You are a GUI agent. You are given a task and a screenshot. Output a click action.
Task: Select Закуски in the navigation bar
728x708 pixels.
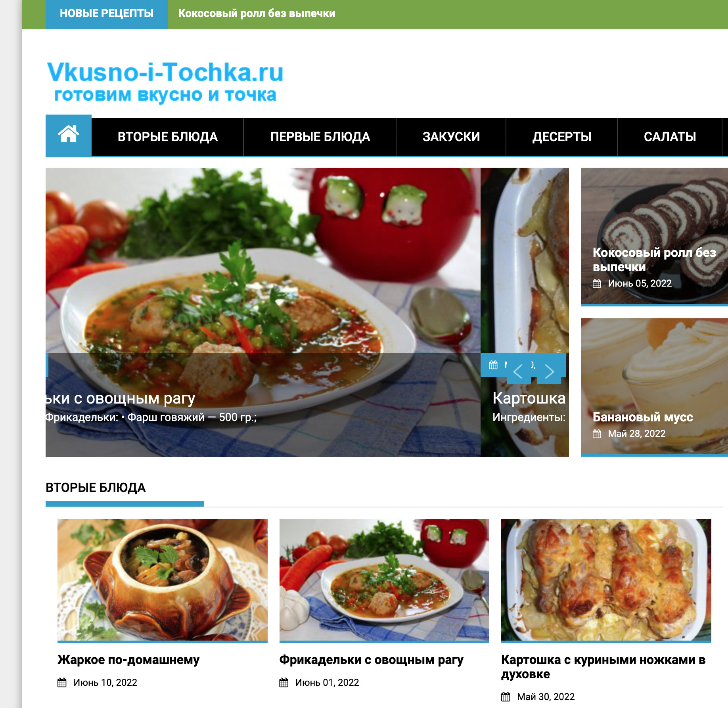tap(451, 137)
